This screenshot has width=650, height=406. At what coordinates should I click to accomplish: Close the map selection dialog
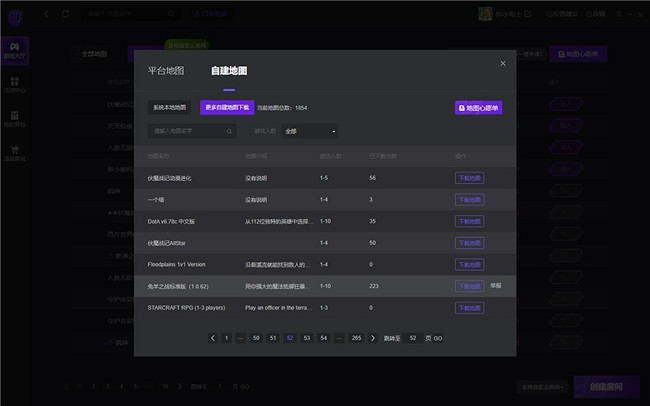(x=503, y=64)
